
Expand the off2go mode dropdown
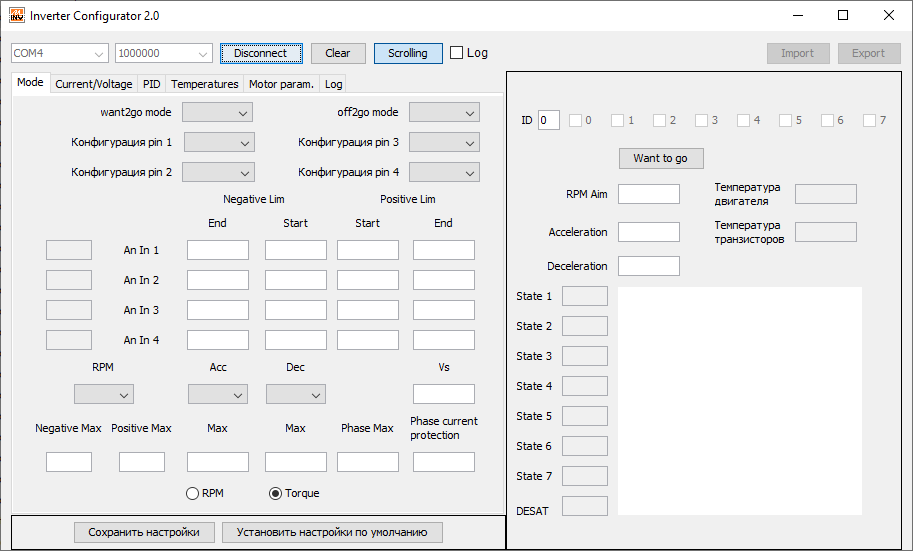(x=444, y=113)
